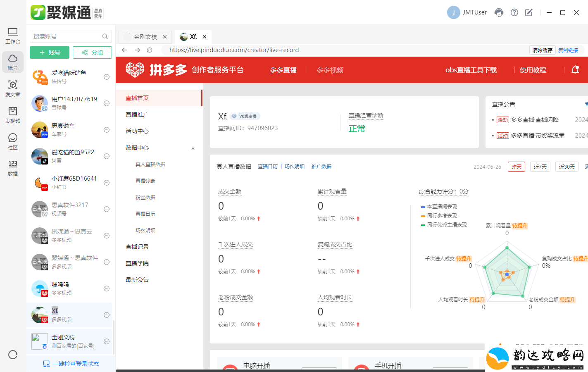The height and width of the screenshot is (372, 588).
Task: Open 直播首页 in the left menu
Action: [159, 98]
